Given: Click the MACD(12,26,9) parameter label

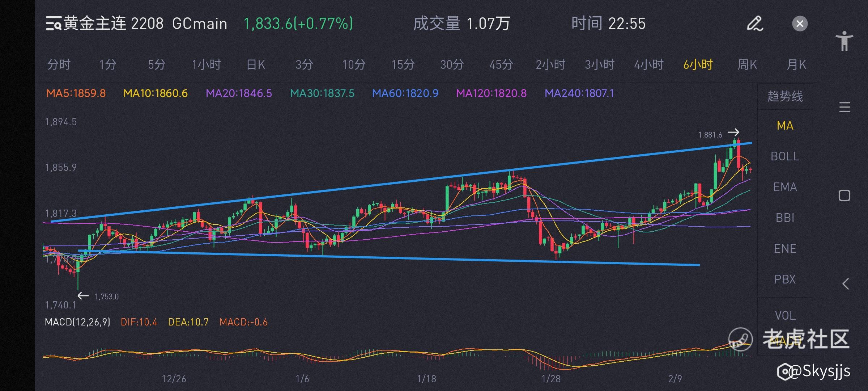Looking at the screenshot, I should coord(77,322).
